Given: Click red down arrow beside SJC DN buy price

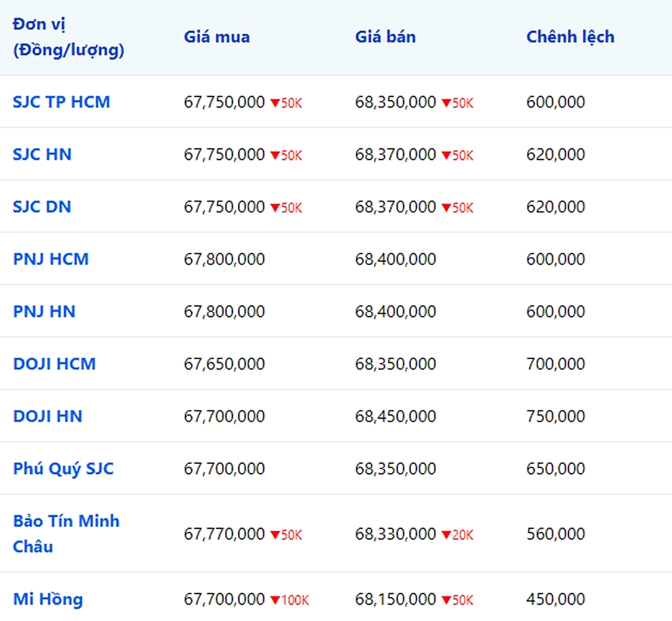Looking at the screenshot, I should coord(275,208).
